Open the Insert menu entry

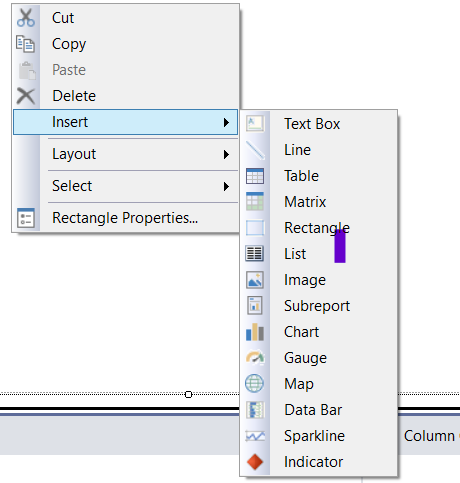coord(126,122)
